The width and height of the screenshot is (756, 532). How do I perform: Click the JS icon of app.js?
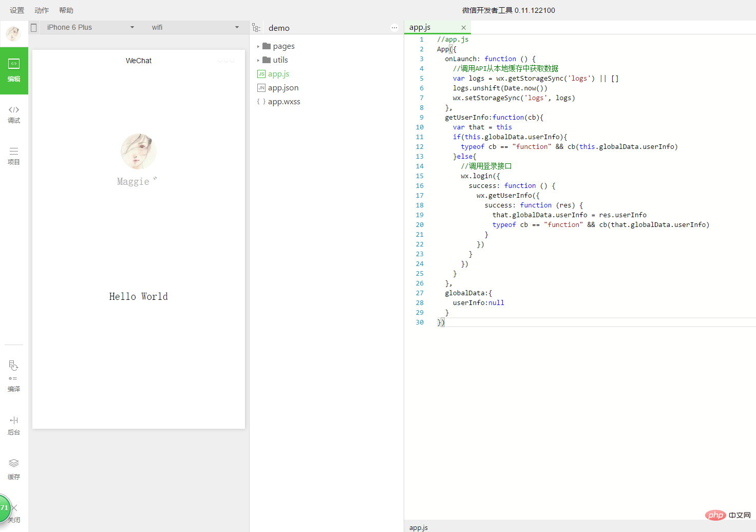[261, 74]
